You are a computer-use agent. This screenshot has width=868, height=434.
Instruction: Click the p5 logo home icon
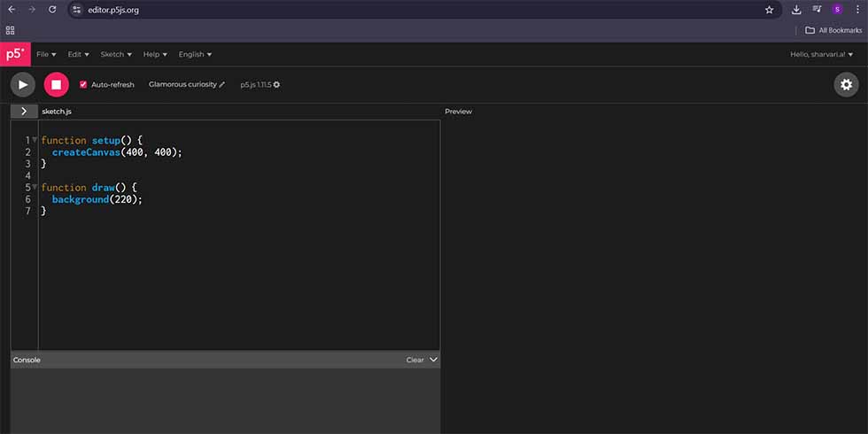coord(15,54)
